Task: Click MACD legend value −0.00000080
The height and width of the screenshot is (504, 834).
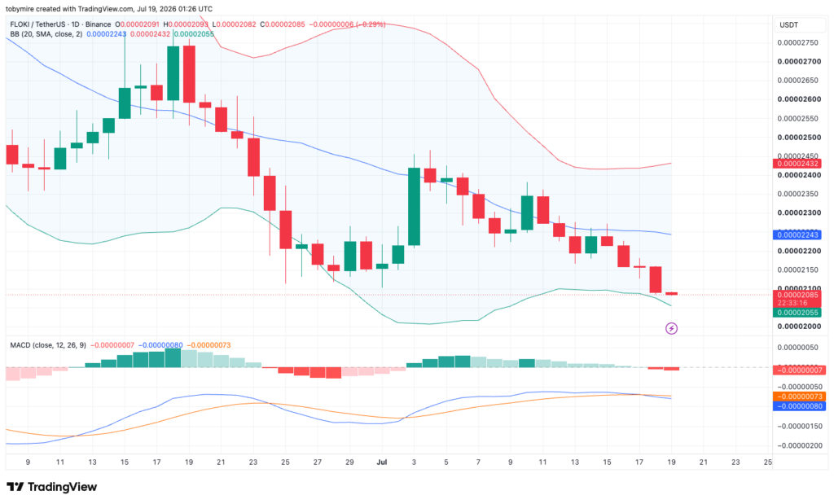Action: 160,345
